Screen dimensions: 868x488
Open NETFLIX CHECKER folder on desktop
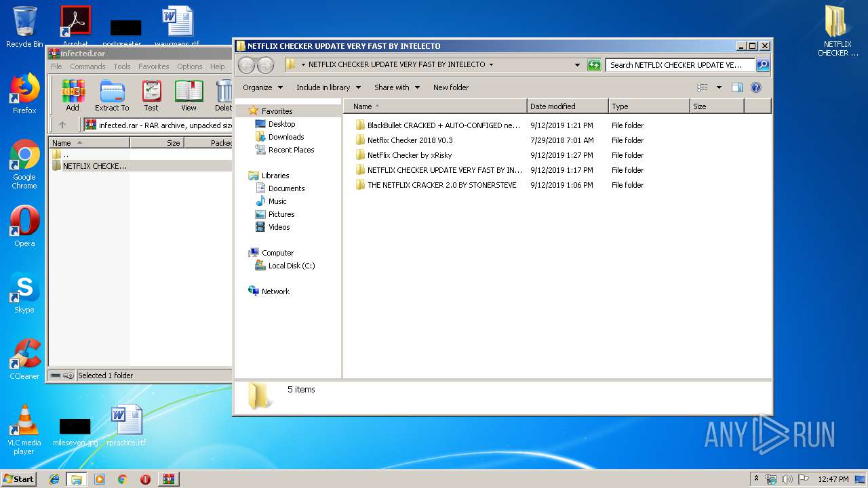click(x=837, y=31)
